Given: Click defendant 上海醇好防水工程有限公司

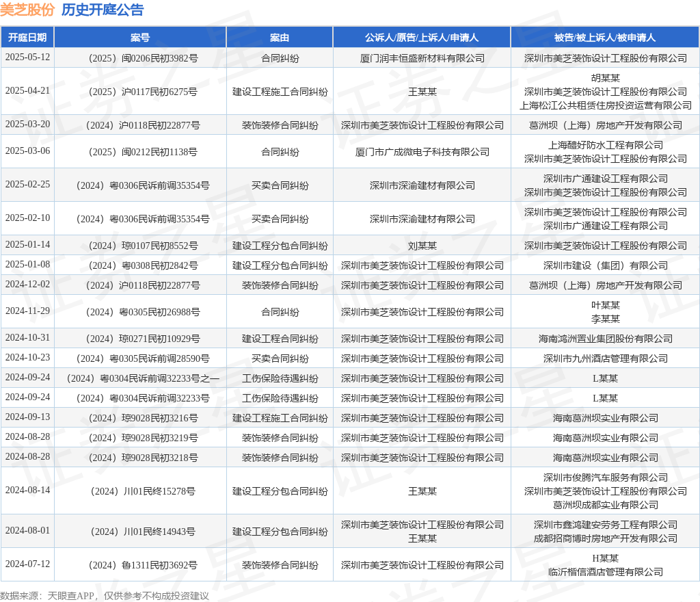Looking at the screenshot, I should coord(606,145).
